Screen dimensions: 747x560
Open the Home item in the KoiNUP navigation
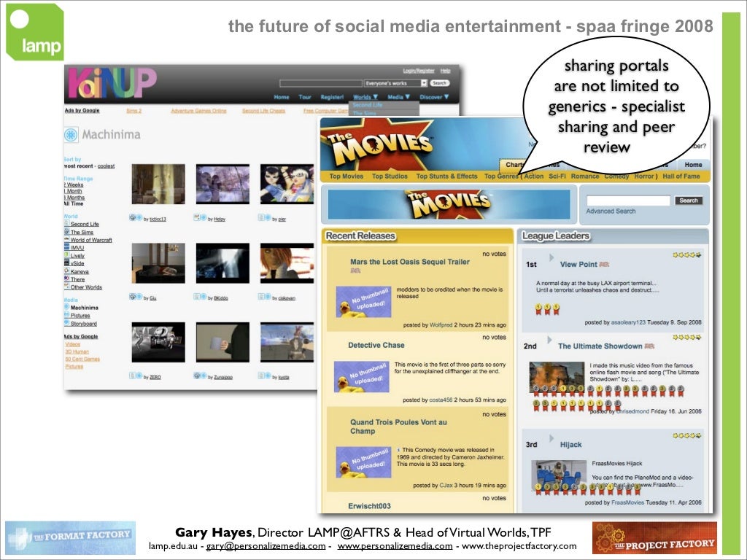tap(282, 97)
